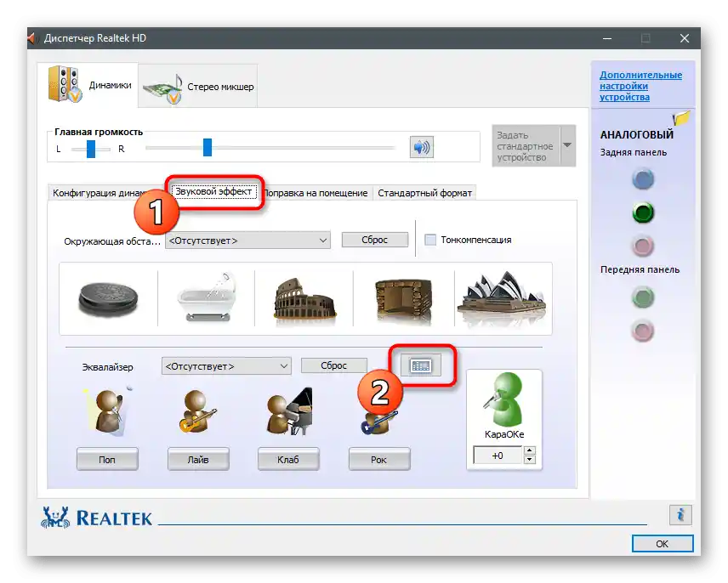Viewport: 728px width, 583px height.
Task: Open the Эквалайзер preset dropdown
Action: (226, 366)
